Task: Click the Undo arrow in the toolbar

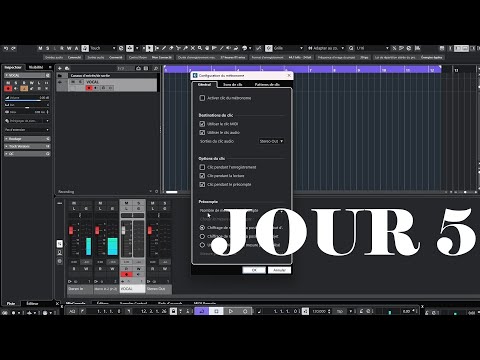Action: (x=6, y=49)
